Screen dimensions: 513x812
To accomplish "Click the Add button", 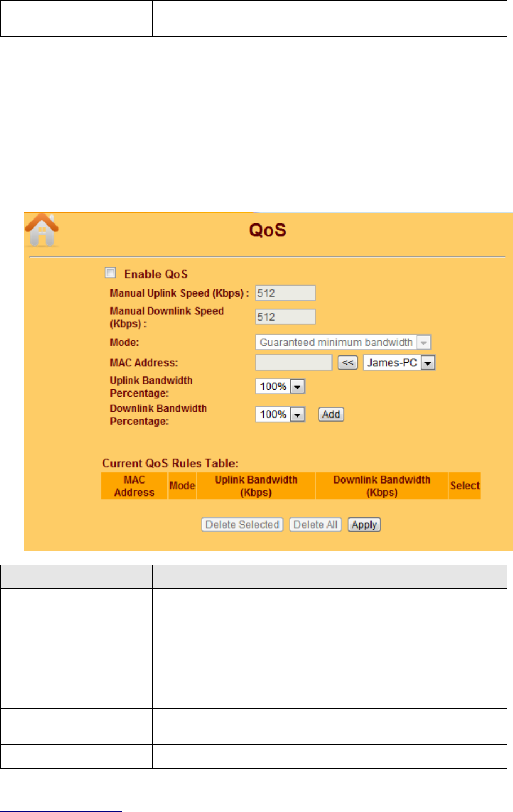I will click(331, 414).
